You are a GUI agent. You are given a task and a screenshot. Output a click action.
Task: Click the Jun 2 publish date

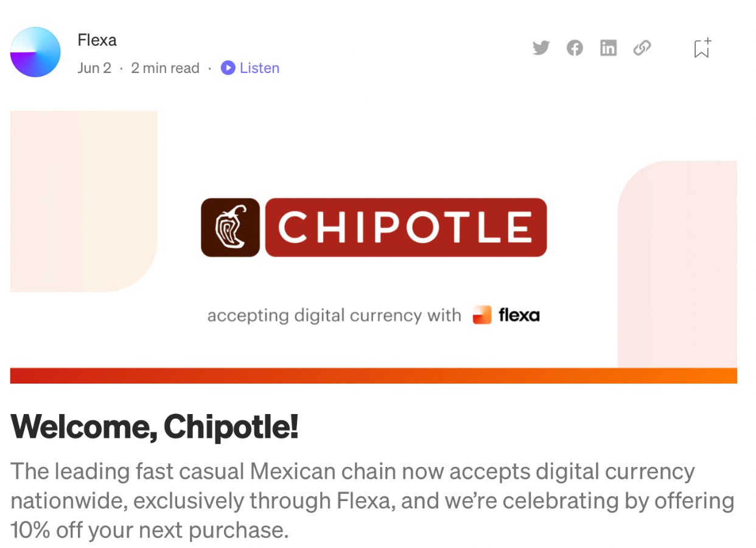(x=93, y=68)
